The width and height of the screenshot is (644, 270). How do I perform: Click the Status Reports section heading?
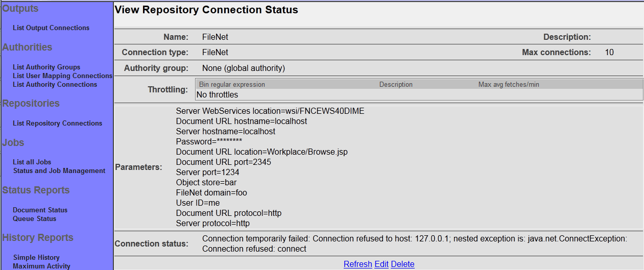[36, 190]
